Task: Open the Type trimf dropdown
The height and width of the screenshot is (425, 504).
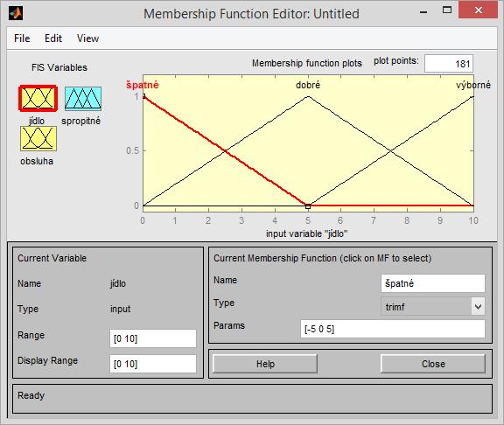Action: [432, 306]
